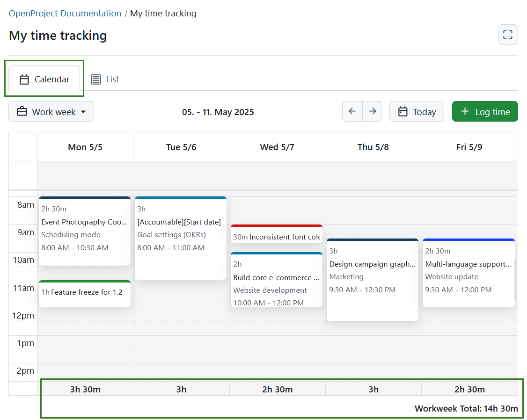Open the Feature freeze for 1.2 entry

pyautogui.click(x=85, y=293)
